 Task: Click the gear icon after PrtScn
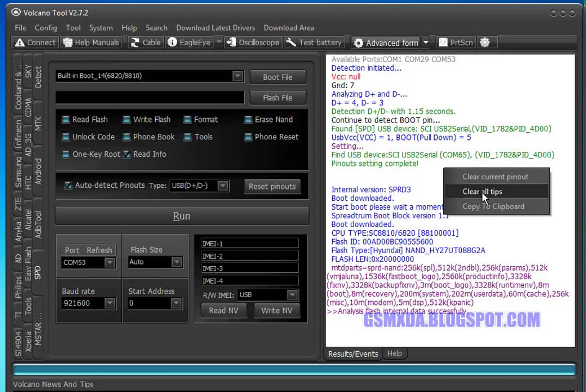pyautogui.click(x=485, y=42)
